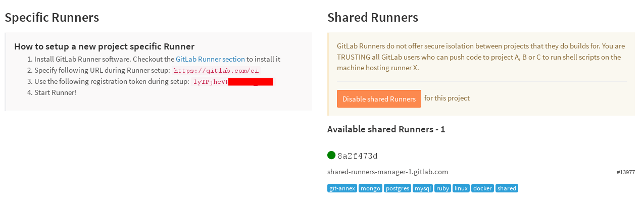Click the runner token 8a2f473d

pyautogui.click(x=358, y=156)
